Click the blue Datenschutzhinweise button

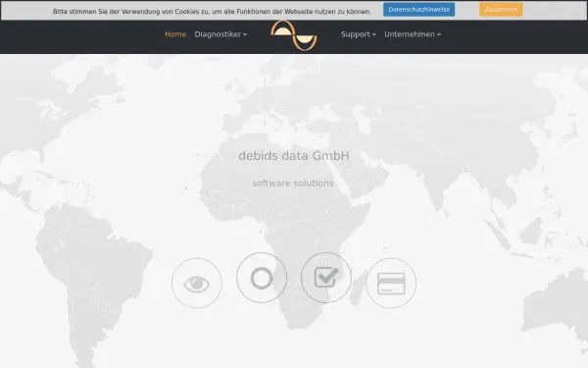[418, 10]
